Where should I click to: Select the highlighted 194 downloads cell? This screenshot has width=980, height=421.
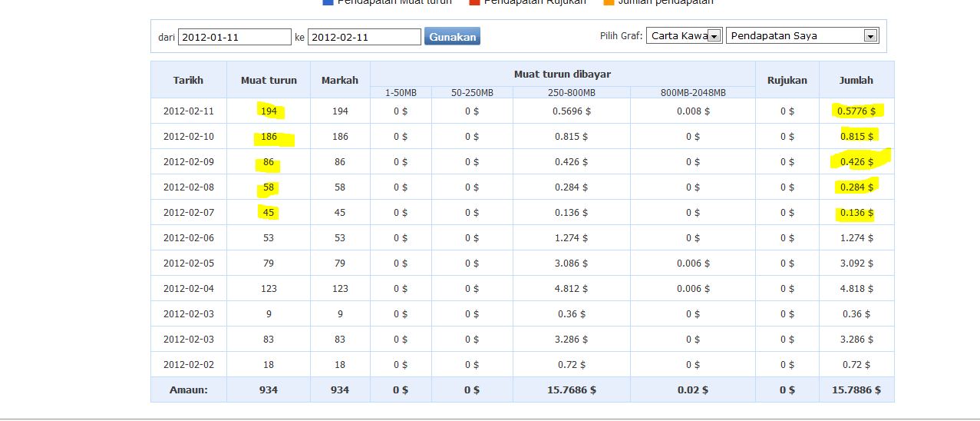(x=269, y=111)
